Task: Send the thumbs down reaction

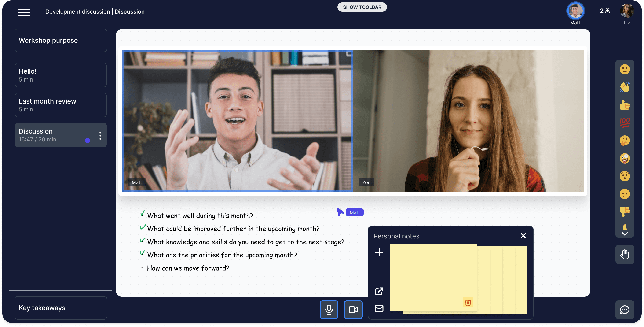Action: pos(624,212)
